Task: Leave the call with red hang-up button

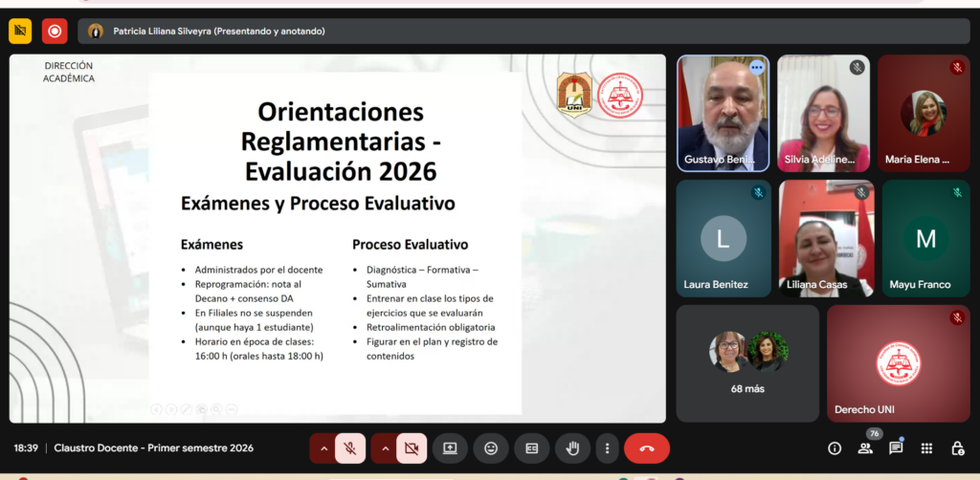Action: pos(646,447)
